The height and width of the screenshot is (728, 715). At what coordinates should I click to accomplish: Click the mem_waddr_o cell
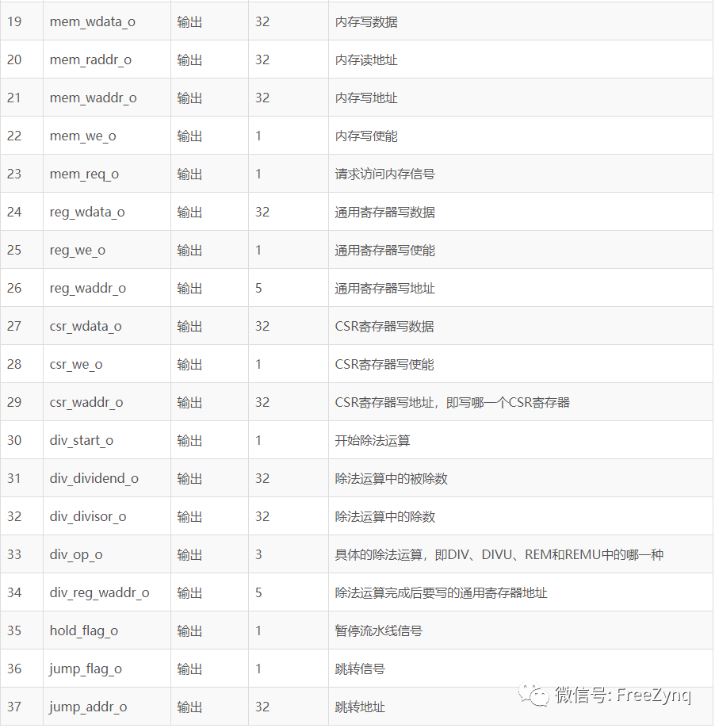click(x=93, y=98)
